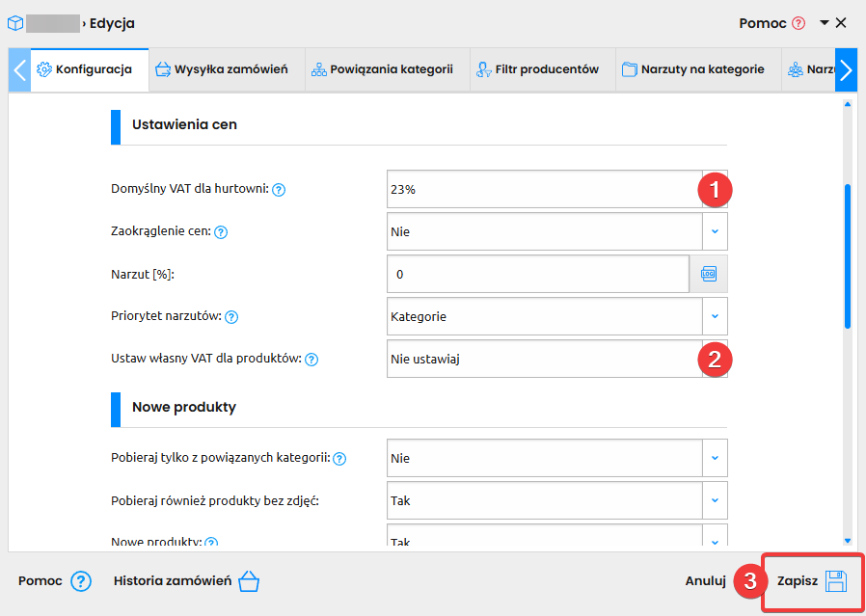Viewport: 866px width, 616px height.
Task: Click help icon next to Domyślny VAT dla hurtowni
Action: 279,190
